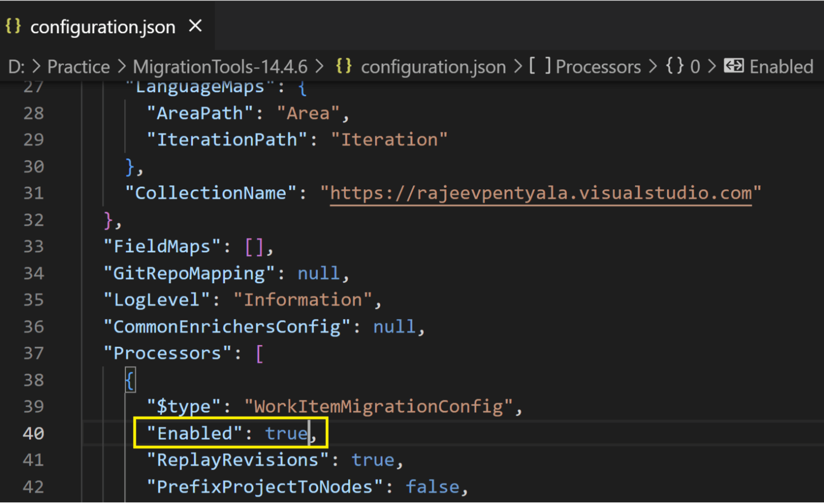824x504 pixels.
Task: Click the property symbol icon before Enabled in breadcrumb
Action: [734, 66]
